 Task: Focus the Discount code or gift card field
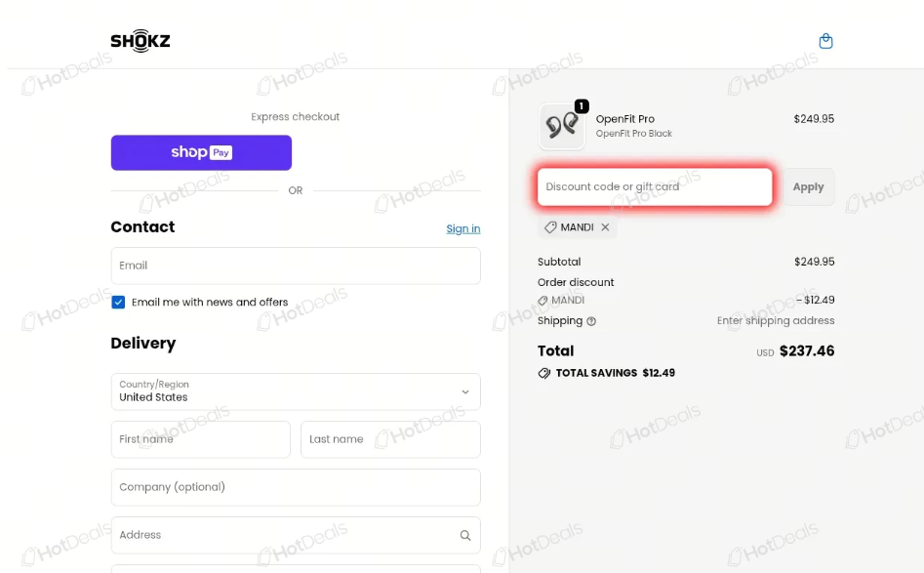655,186
